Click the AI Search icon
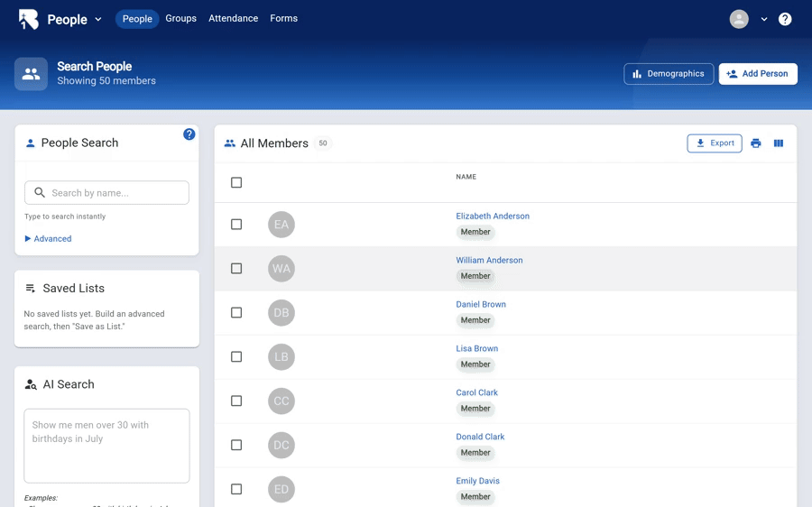 click(31, 385)
